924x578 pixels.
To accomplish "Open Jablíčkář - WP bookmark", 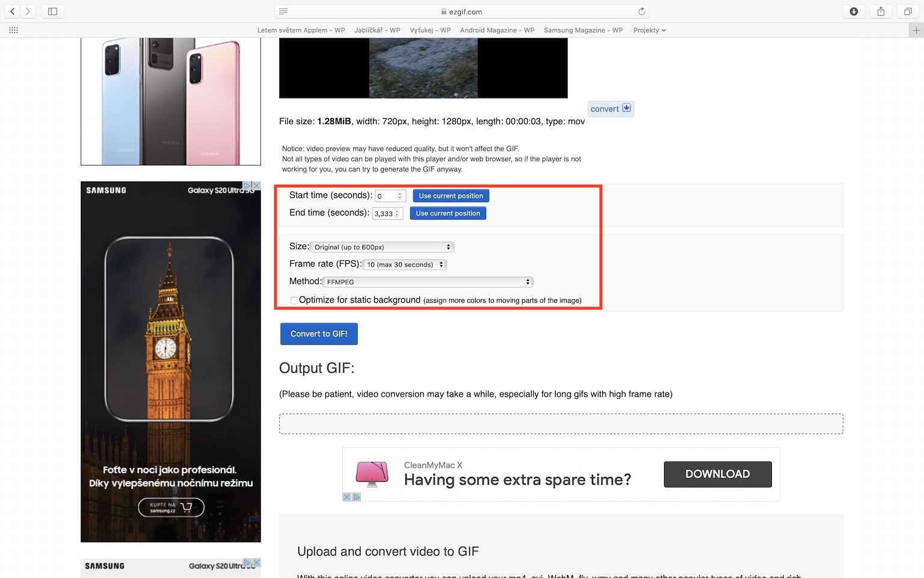I will pos(377,30).
